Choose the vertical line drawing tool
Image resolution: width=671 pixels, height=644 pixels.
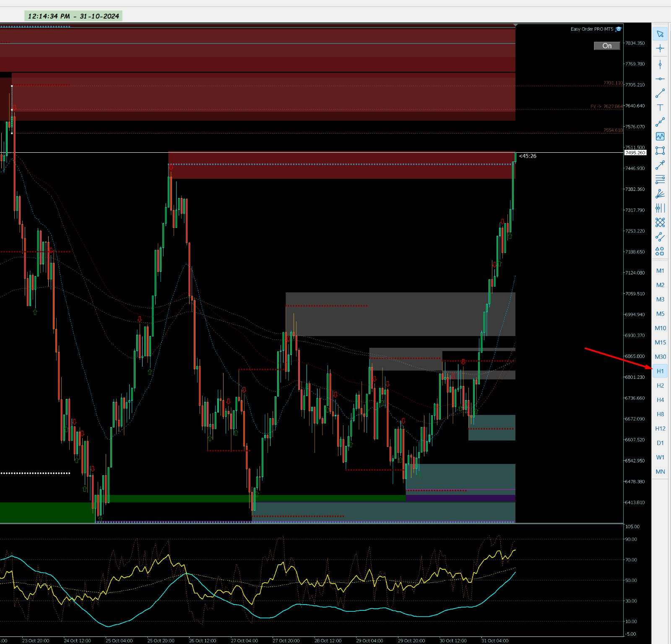660,64
